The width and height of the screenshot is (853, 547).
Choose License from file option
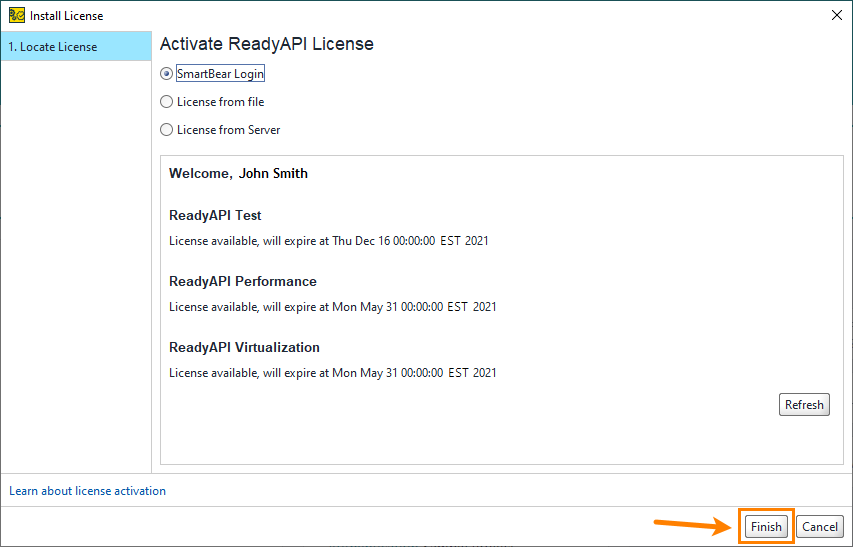tap(166, 102)
